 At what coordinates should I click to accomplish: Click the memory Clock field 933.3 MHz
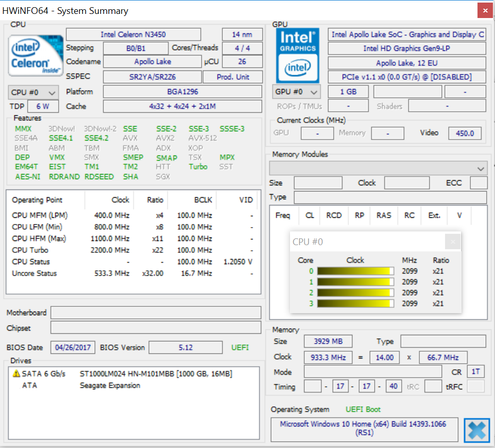click(328, 357)
